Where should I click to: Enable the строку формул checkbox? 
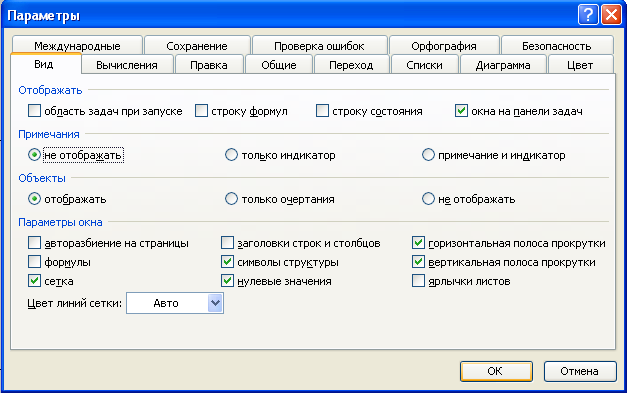(202, 111)
